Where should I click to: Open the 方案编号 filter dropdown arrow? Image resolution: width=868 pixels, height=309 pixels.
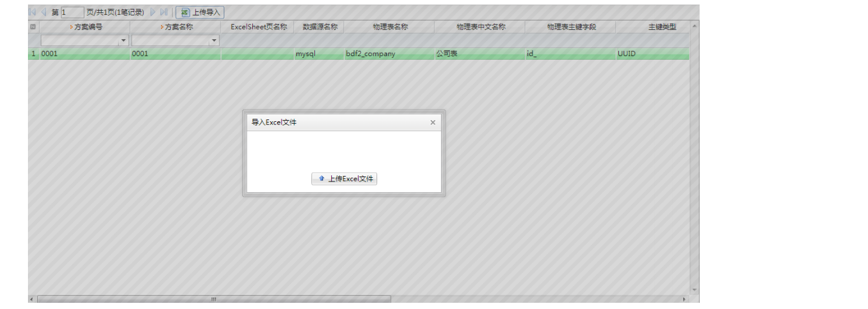(x=124, y=40)
